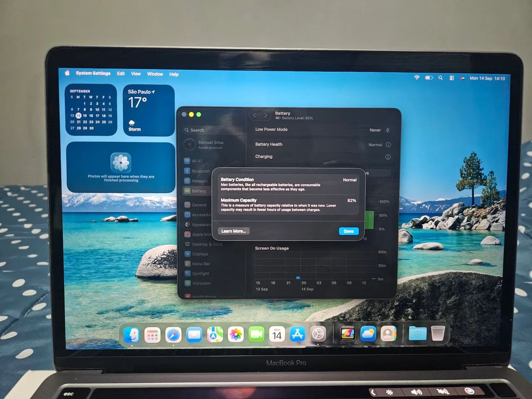Click Siri icon in the menu bar
Screen dimensions: 532x399
click(463, 78)
